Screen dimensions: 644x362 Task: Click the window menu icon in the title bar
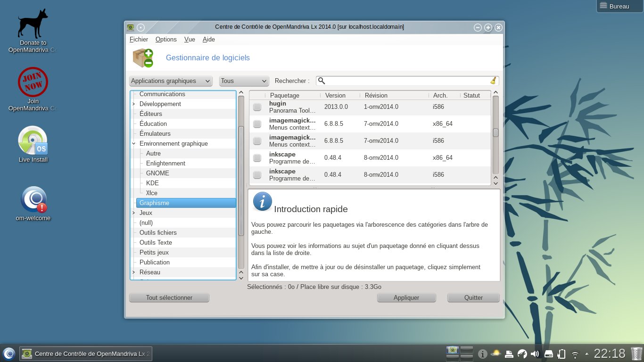click(x=131, y=27)
